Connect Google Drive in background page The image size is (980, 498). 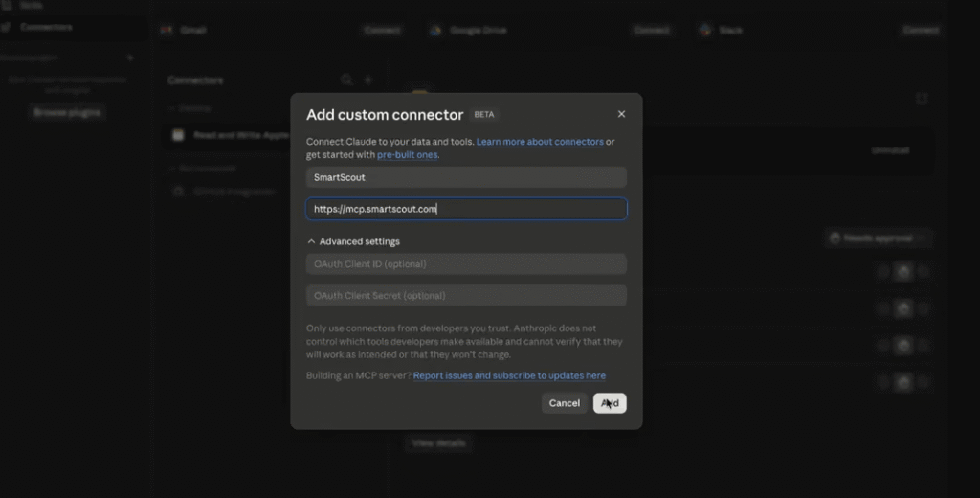651,30
